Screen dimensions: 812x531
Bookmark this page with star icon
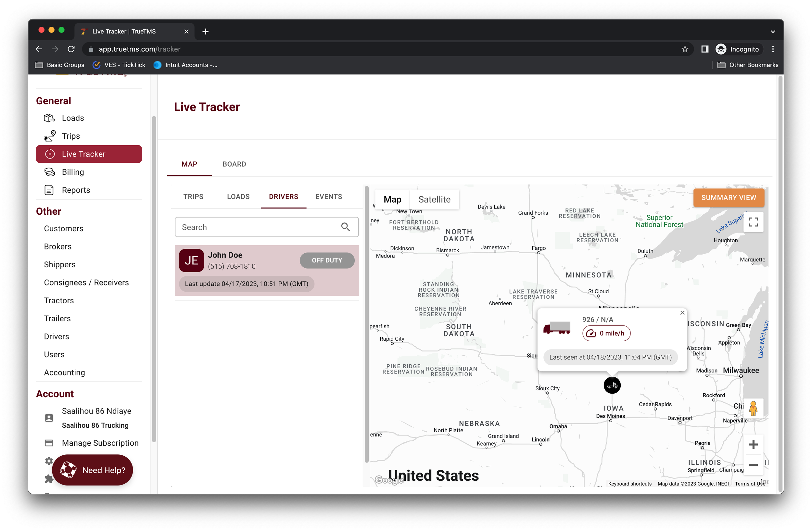(684, 49)
